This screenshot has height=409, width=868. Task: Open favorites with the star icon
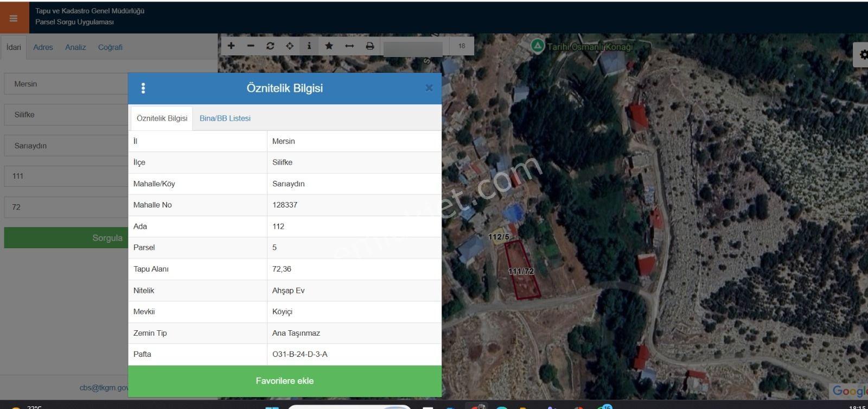tap(329, 46)
